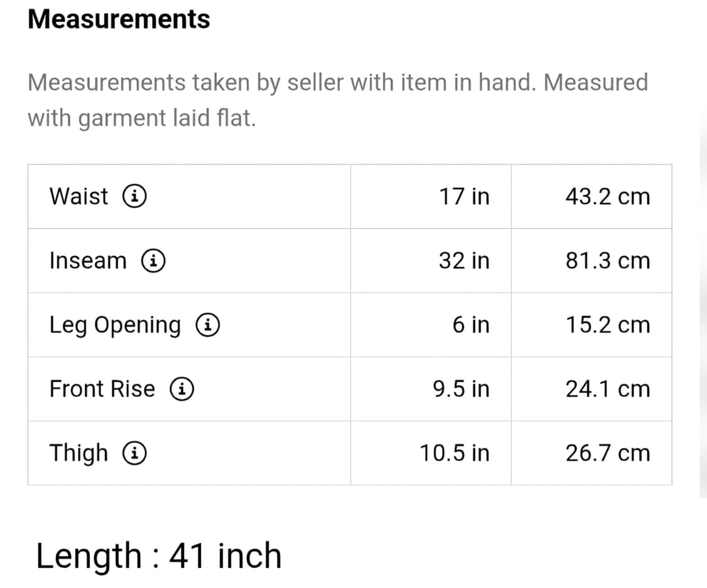Click the info icon next to Waist
Viewport: 707px width, 588px height.
(x=134, y=197)
